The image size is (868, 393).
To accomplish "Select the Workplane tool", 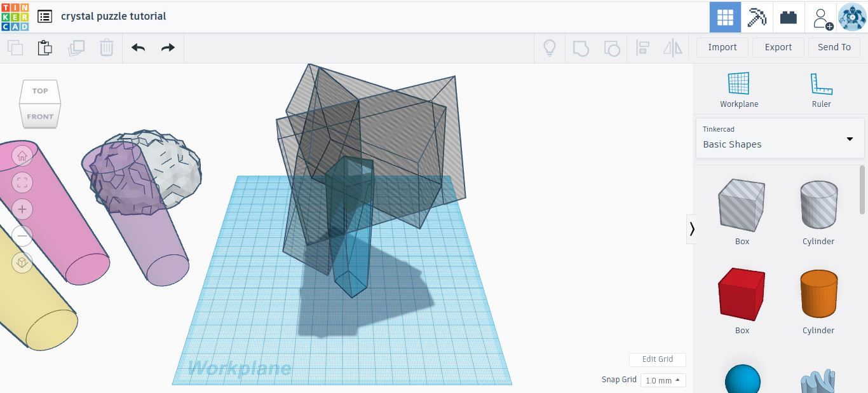I will tap(739, 90).
